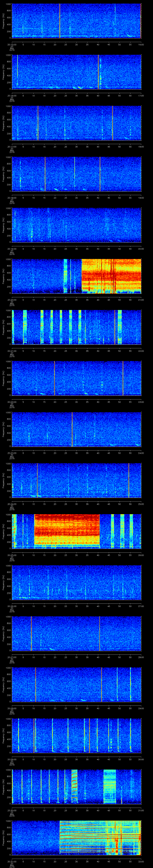Select the spectrogram panel starting at 20:27:00
This screenshot has height=868, width=153.
coord(76,633)
